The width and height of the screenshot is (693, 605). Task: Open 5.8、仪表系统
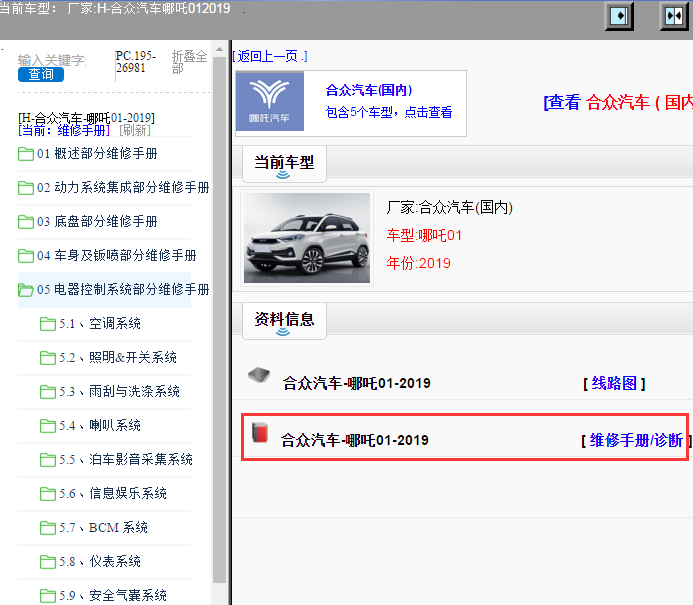tap(100, 562)
